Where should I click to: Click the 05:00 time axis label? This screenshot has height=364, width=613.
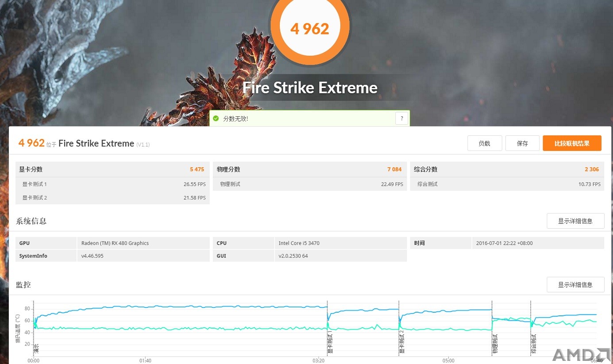click(x=448, y=360)
